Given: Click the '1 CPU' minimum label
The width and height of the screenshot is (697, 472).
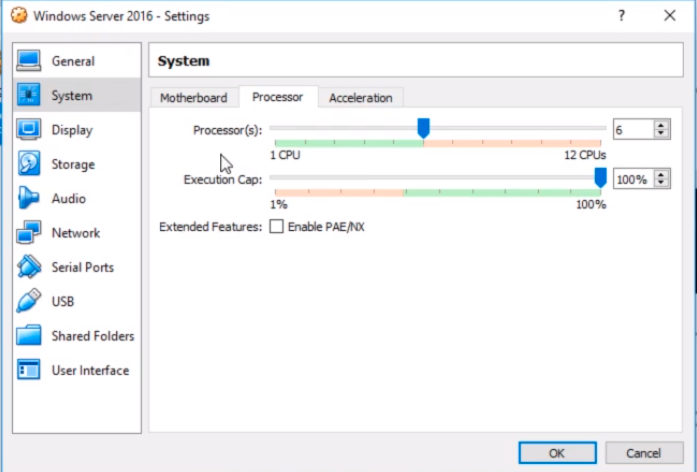Looking at the screenshot, I should pyautogui.click(x=285, y=155).
